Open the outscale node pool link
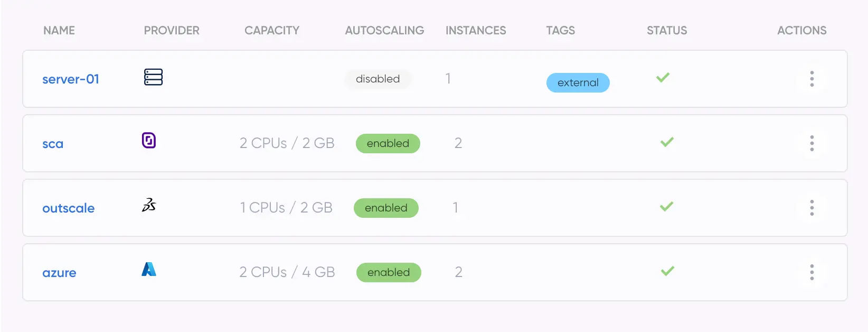868x332 pixels. 69,208
